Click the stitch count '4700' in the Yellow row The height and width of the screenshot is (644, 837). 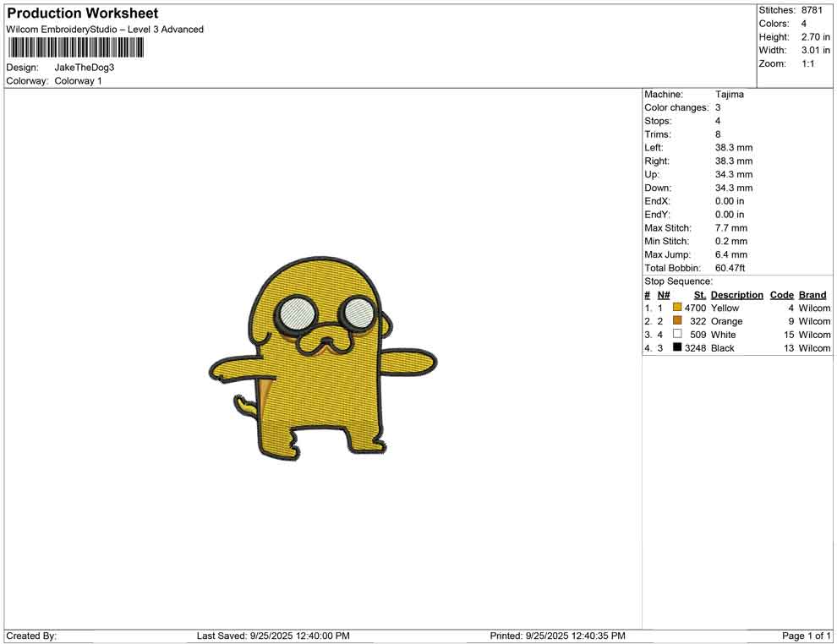coord(696,308)
